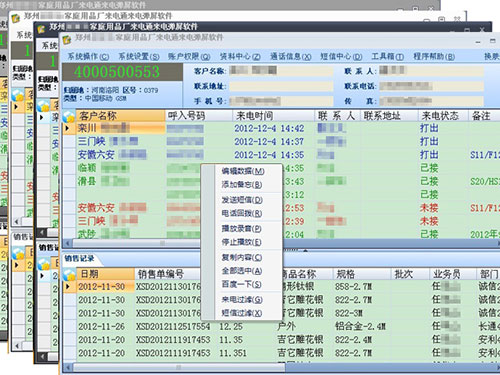Select 百度一下(S) in the context menu
Viewport: 500px width, 375px height.
tap(242, 284)
